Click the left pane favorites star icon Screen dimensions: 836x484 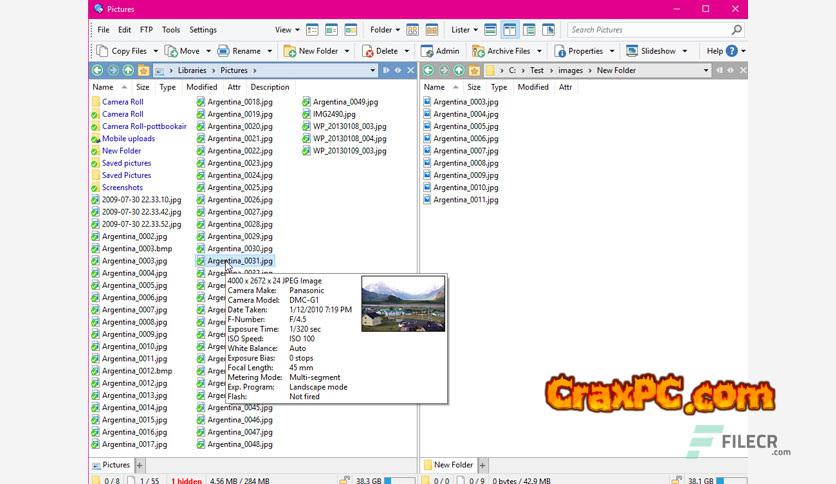(x=143, y=71)
